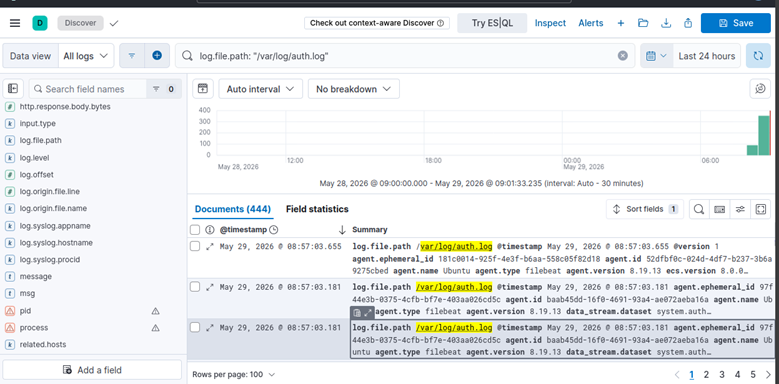Select the message field
The width and height of the screenshot is (779, 384).
coord(36,276)
